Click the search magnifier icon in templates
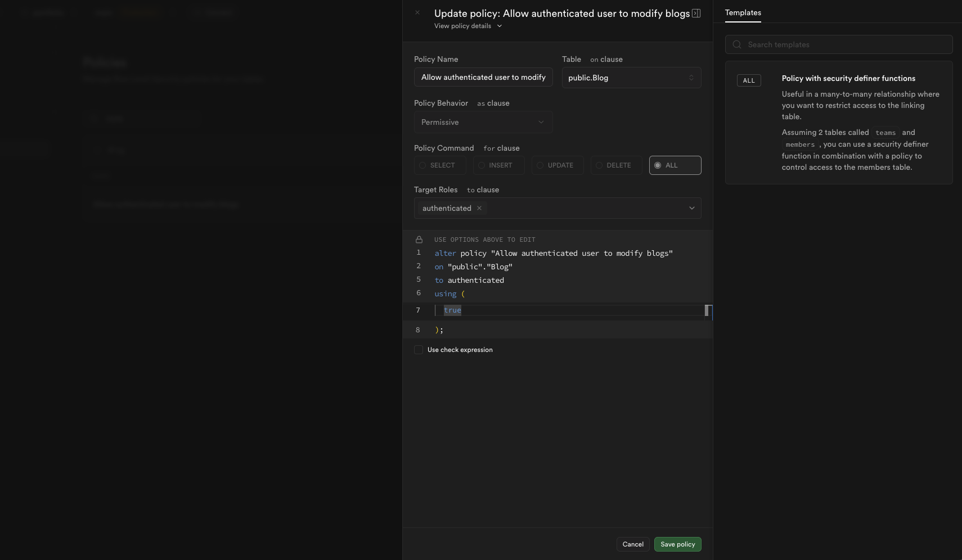 (x=737, y=44)
